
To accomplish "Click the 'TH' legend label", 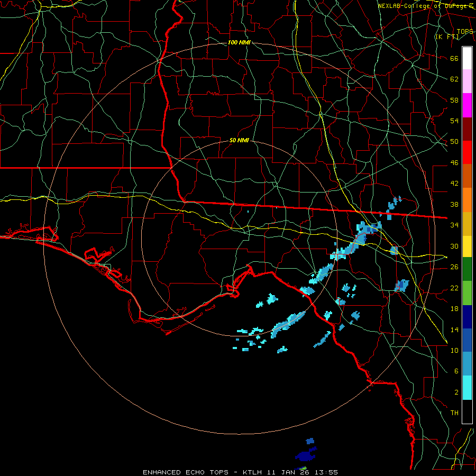I will (454, 413).
